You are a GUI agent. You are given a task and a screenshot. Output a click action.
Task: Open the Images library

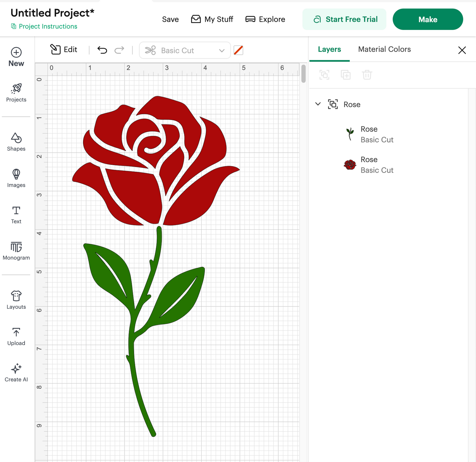coord(16,178)
